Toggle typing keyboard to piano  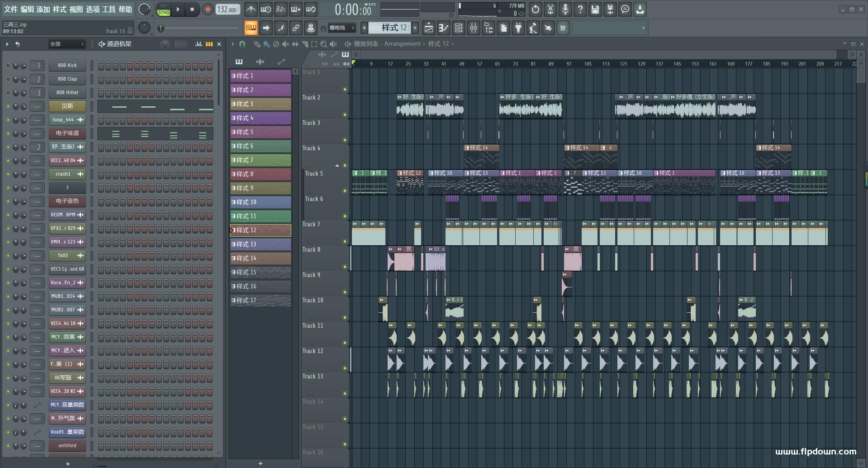pyautogui.click(x=251, y=28)
